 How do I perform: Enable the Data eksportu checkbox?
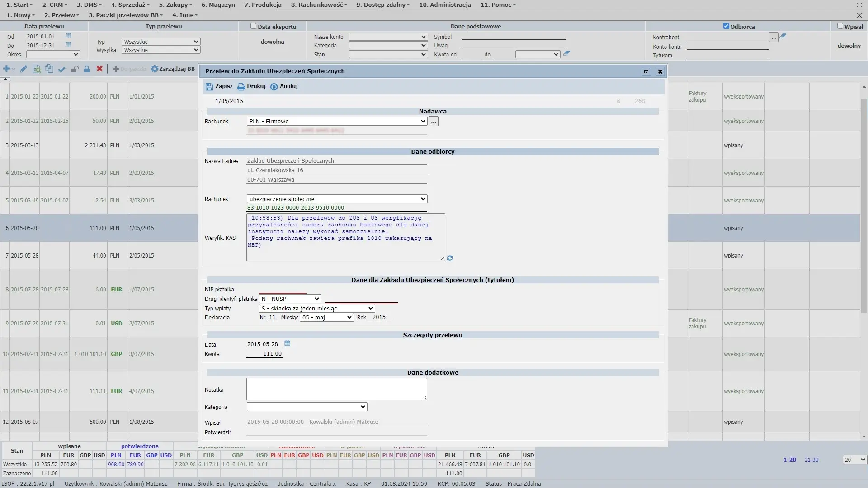tap(253, 26)
